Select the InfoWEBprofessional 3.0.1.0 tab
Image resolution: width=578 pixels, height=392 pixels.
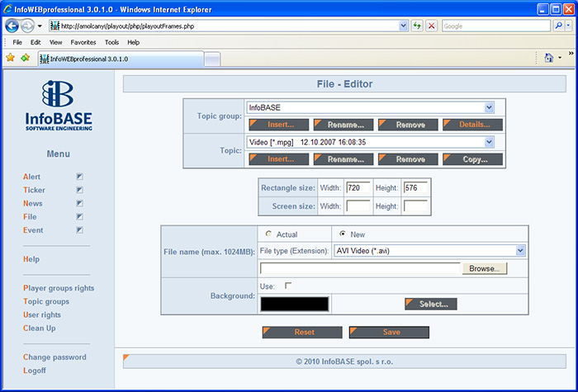pos(121,59)
